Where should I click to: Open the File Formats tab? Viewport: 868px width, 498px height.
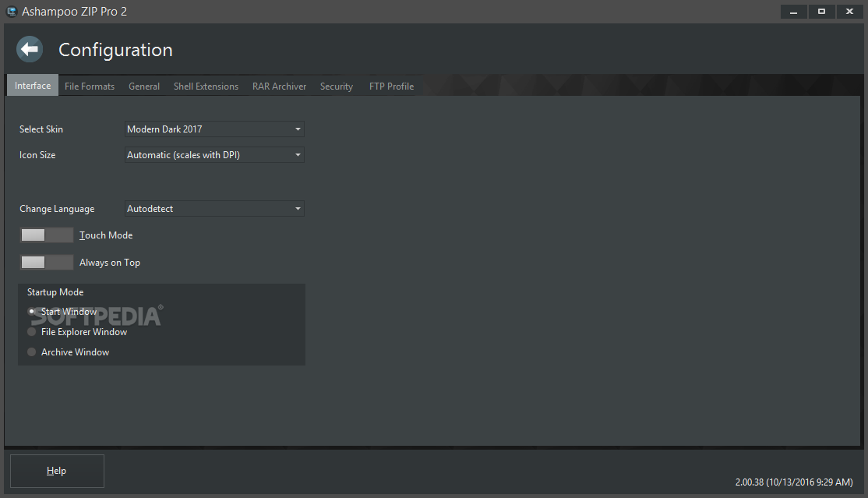[x=90, y=86]
